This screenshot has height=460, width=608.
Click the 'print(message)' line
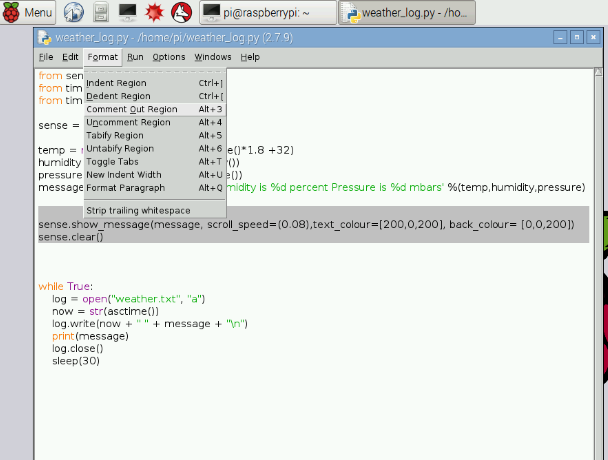pos(90,336)
